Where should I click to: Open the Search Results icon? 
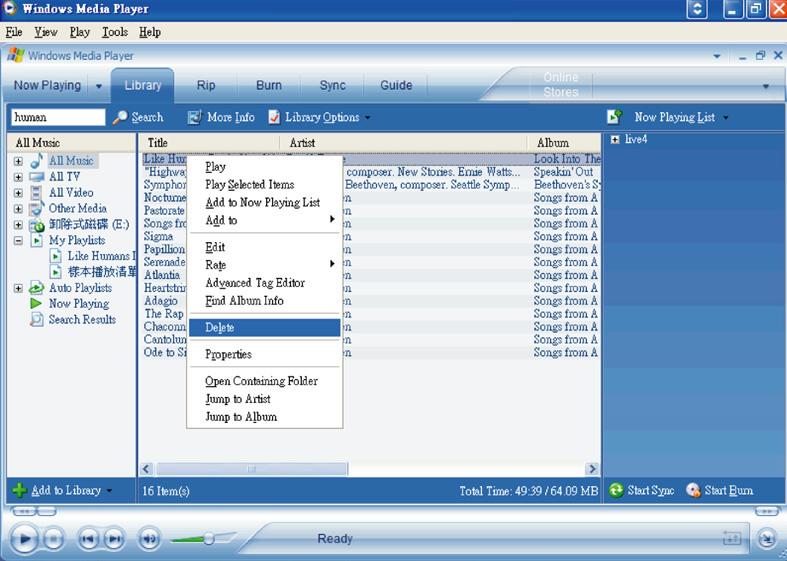[x=36, y=319]
